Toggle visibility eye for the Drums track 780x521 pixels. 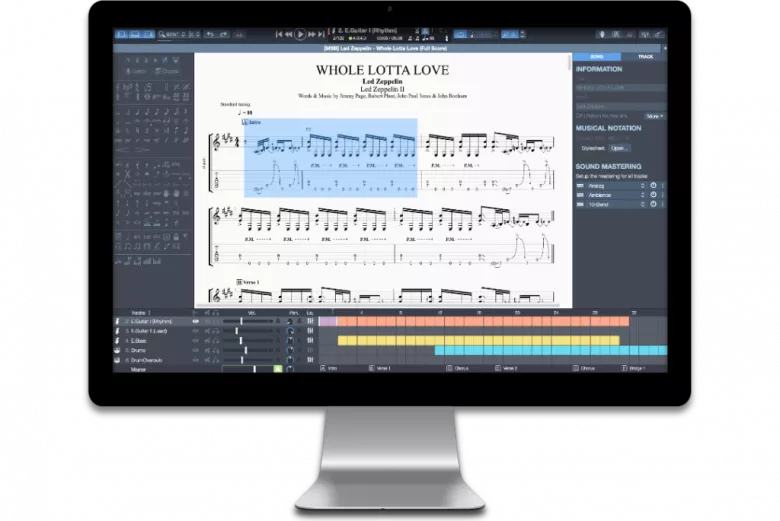click(195, 350)
